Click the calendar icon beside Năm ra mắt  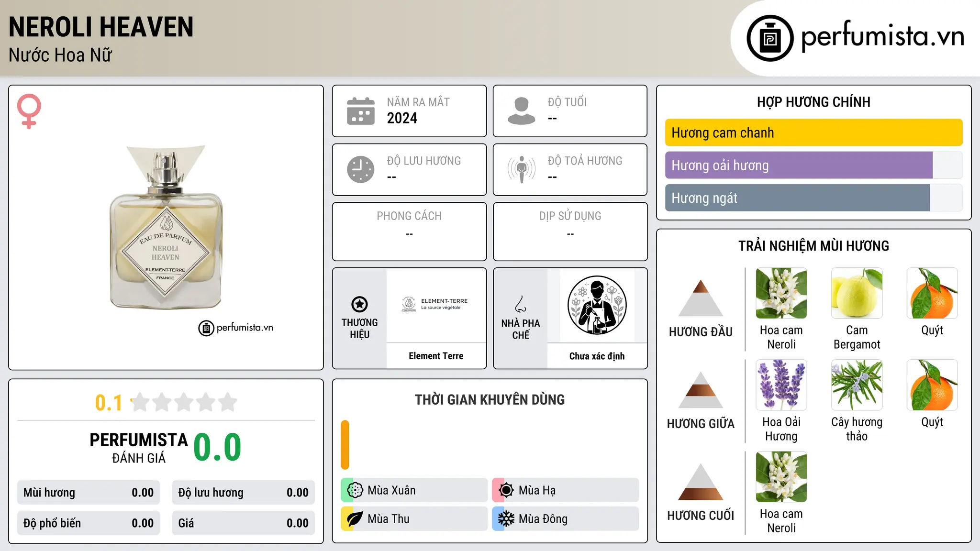360,111
